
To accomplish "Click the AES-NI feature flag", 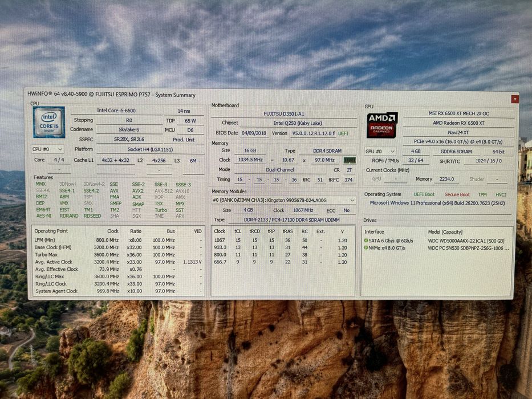I will [44, 216].
